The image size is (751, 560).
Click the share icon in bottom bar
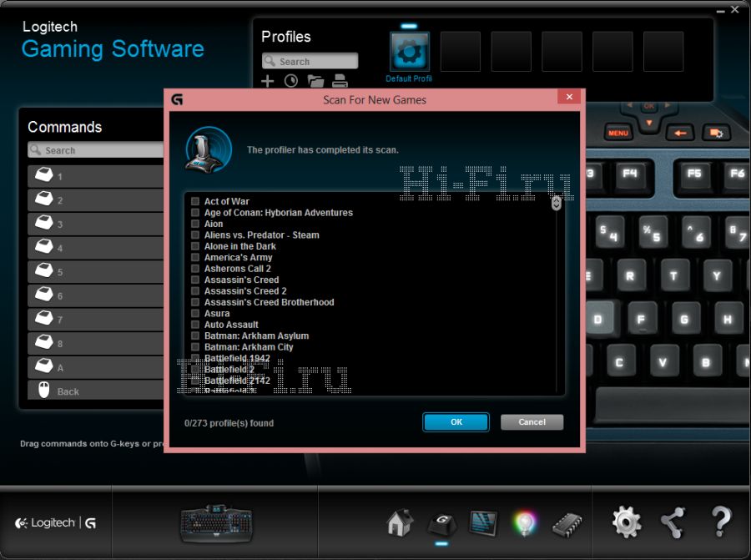(x=673, y=522)
